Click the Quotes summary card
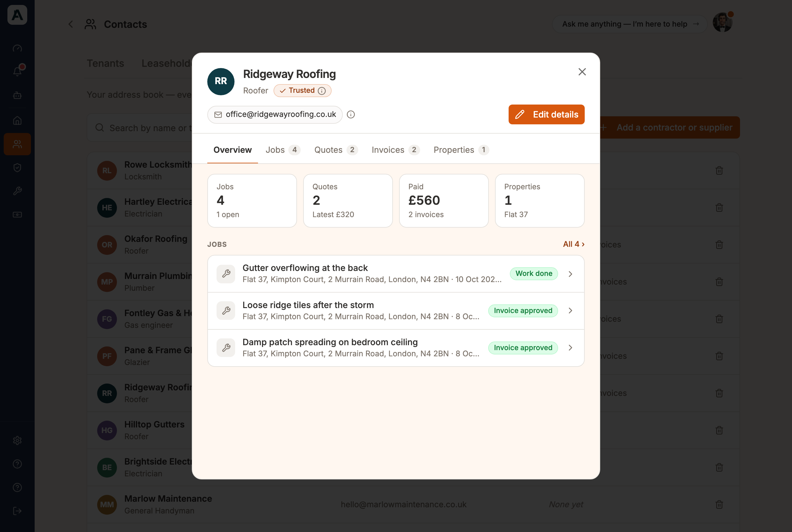The width and height of the screenshot is (792, 532). coord(348,200)
